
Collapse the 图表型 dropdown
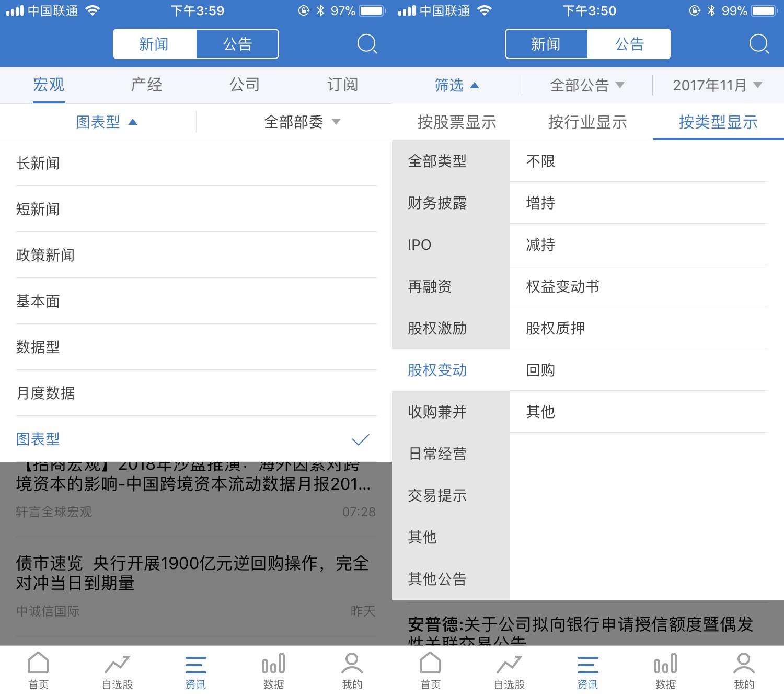pos(107,122)
